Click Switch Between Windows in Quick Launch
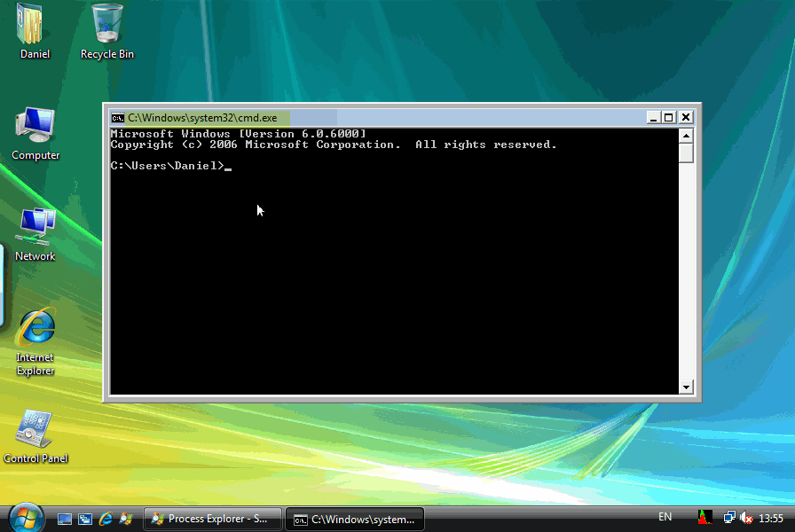795x532 pixels. (x=84, y=518)
